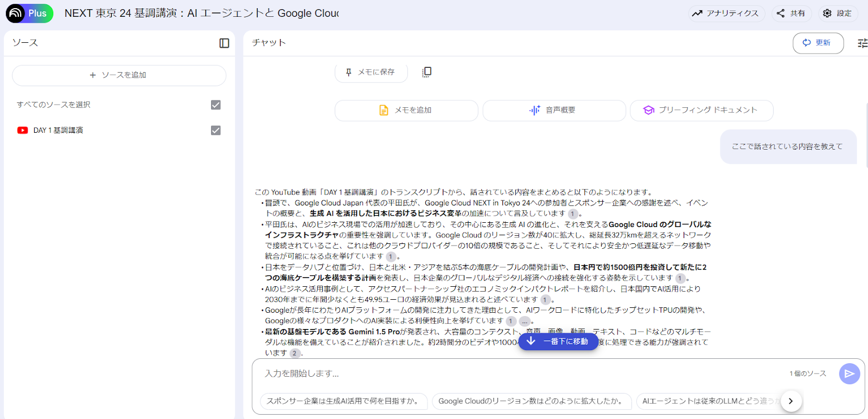
Task: Open chat configuration sliders icon
Action: (862, 43)
